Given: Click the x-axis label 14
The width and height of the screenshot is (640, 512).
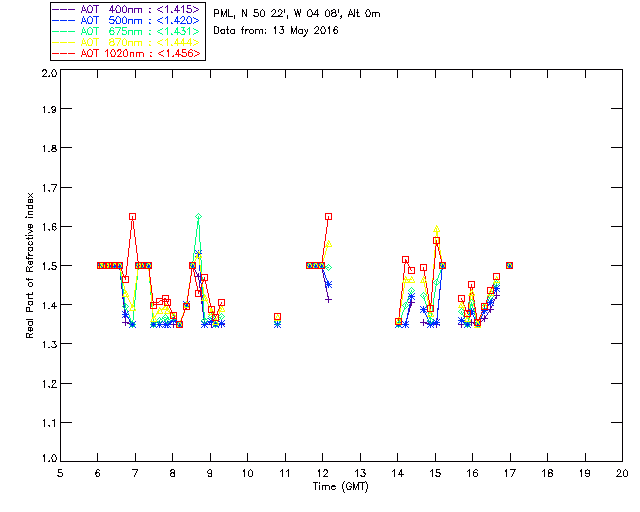Looking at the screenshot, I should (x=398, y=473).
